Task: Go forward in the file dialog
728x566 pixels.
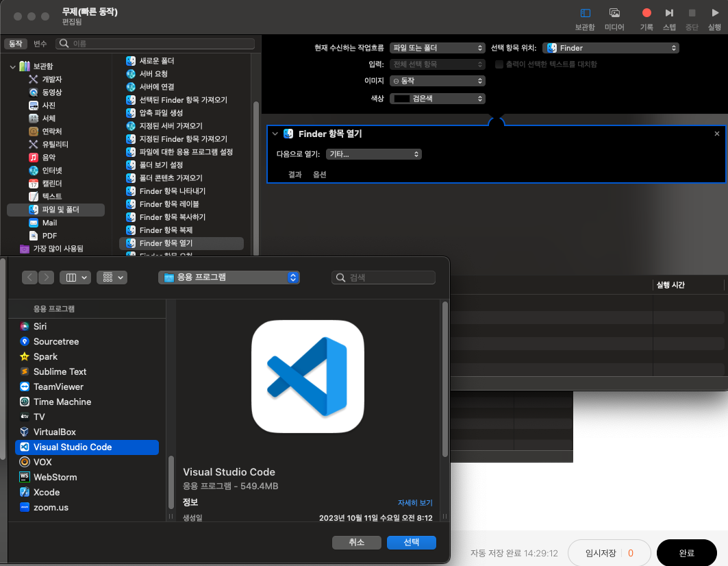Action: 46,278
